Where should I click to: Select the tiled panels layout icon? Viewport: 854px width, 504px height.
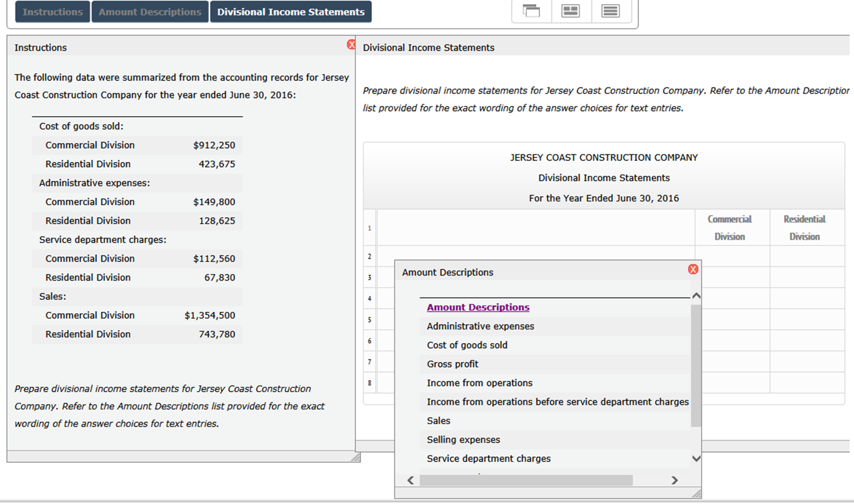pos(571,11)
